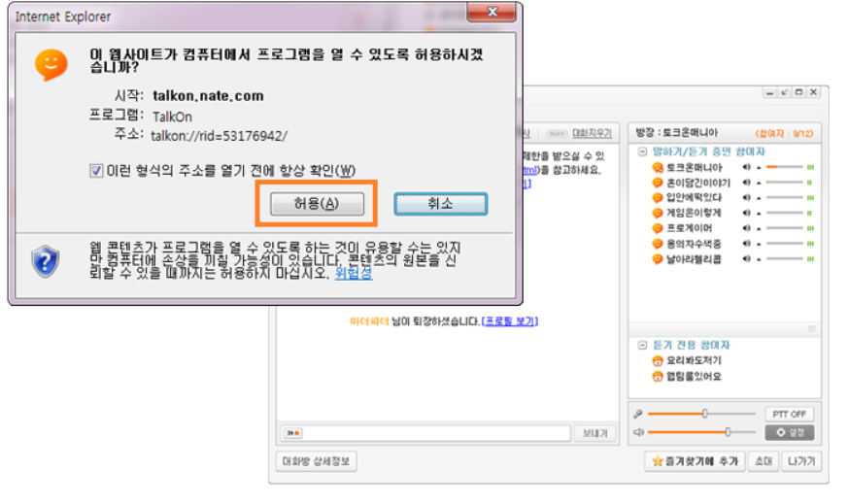Open 설정 settings with gear icon
This screenshot has height=504, width=849.
click(x=790, y=432)
